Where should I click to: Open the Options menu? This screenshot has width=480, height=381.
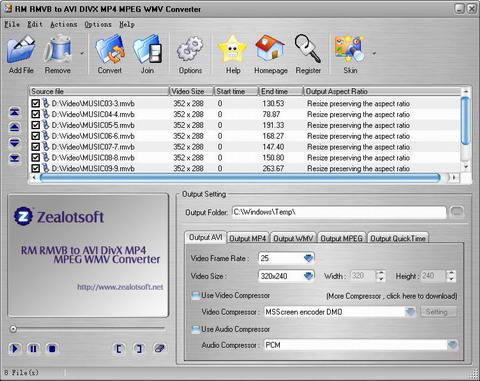pyautogui.click(x=98, y=24)
